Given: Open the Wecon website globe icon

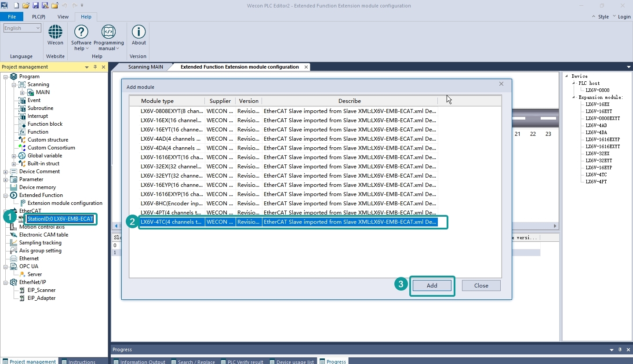Looking at the screenshot, I should pyautogui.click(x=55, y=32).
